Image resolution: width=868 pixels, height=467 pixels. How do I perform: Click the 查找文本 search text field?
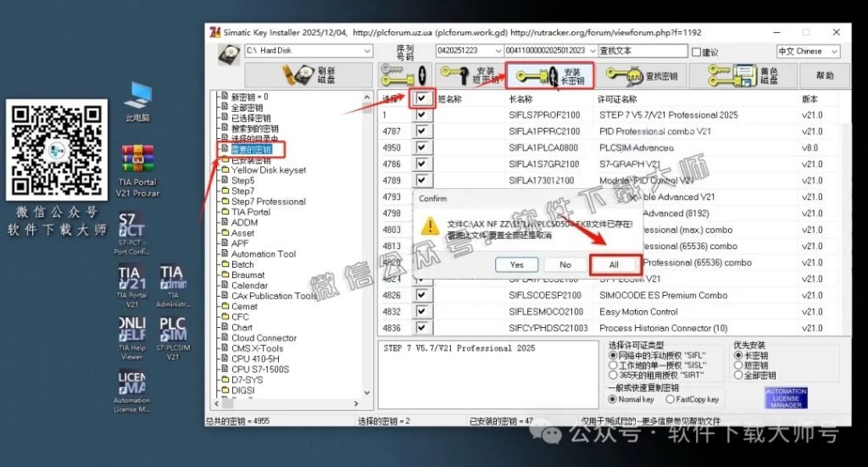pos(643,51)
